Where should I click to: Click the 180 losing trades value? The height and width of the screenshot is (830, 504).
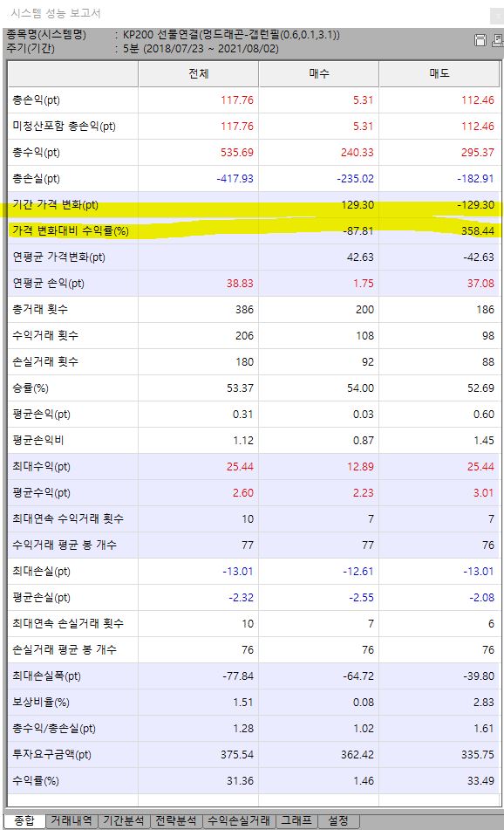click(244, 362)
